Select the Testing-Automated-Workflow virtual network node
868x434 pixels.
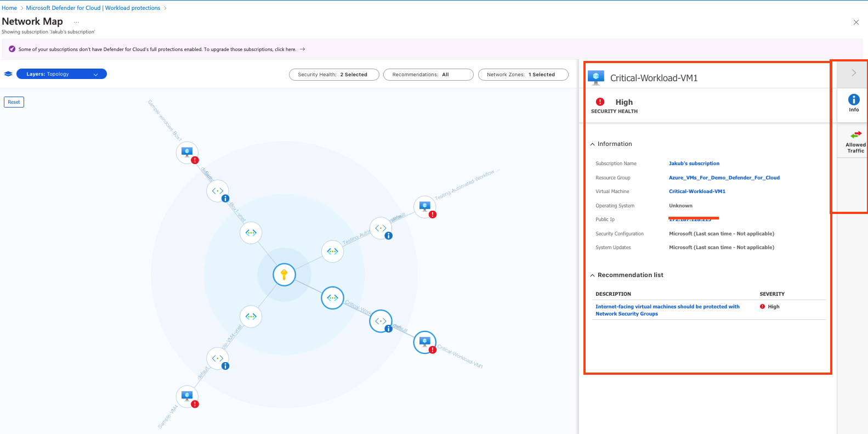pyautogui.click(x=332, y=251)
